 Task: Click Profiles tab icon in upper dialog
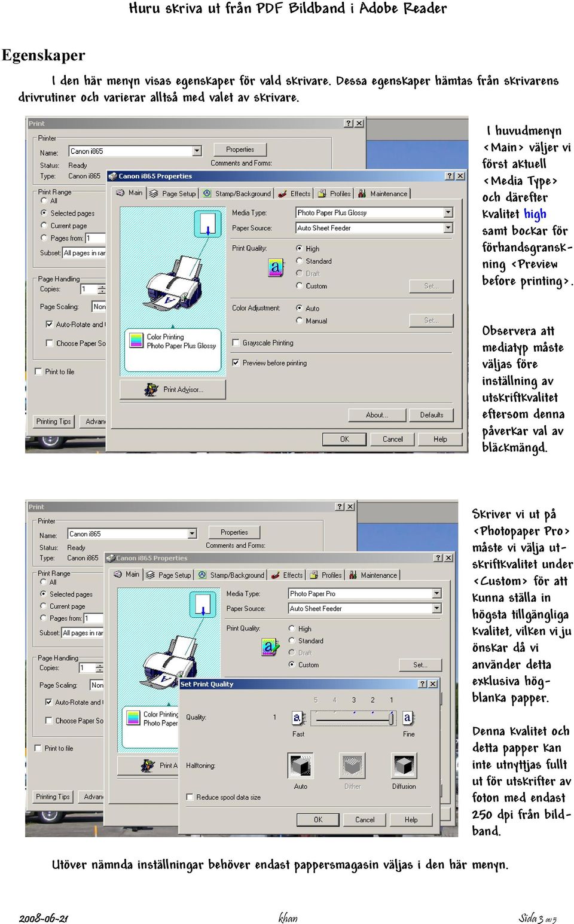click(x=322, y=193)
